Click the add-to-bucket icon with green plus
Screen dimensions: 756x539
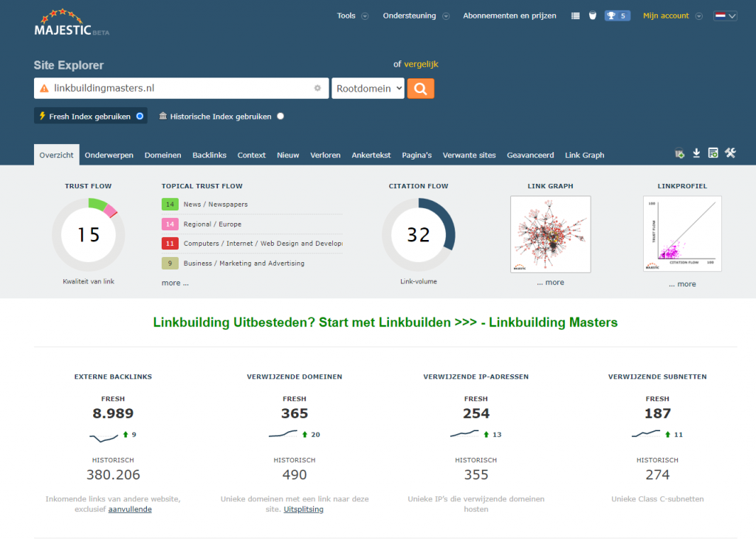pyautogui.click(x=679, y=154)
